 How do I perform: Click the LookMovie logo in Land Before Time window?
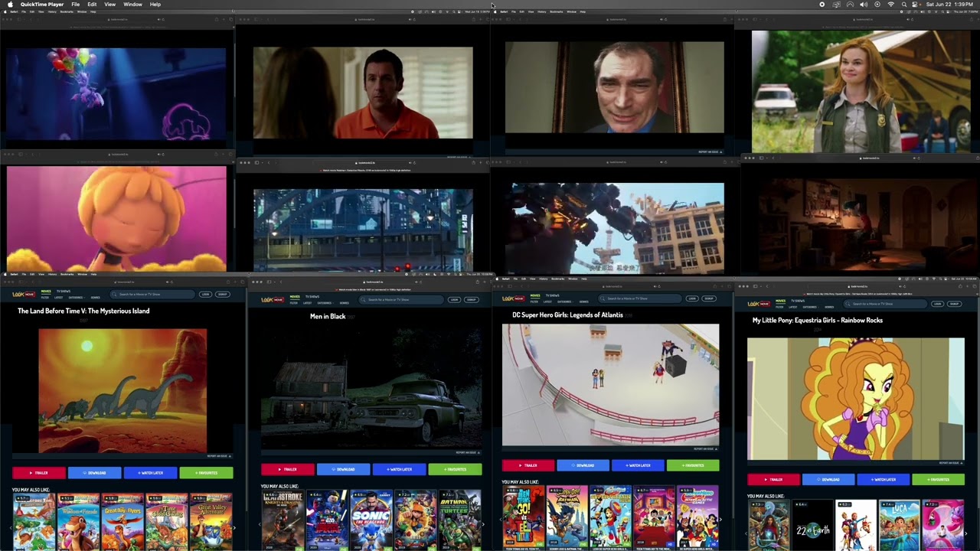(x=23, y=294)
